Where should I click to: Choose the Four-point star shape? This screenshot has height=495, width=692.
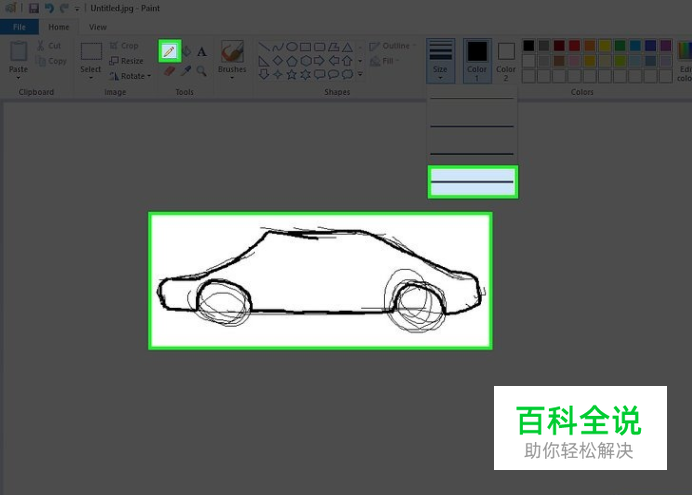[x=278, y=75]
